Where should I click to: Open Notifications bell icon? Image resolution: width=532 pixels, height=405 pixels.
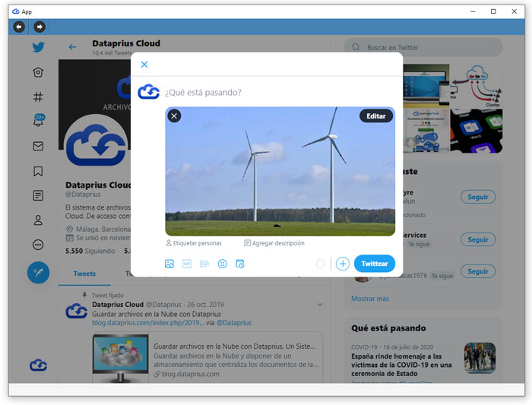38,120
